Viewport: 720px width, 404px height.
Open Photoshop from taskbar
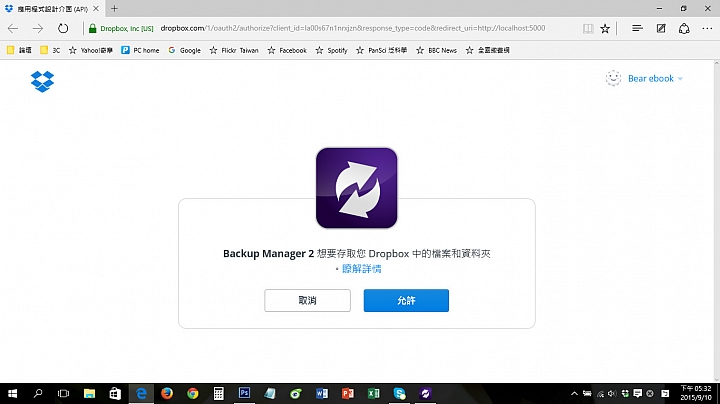[244, 393]
